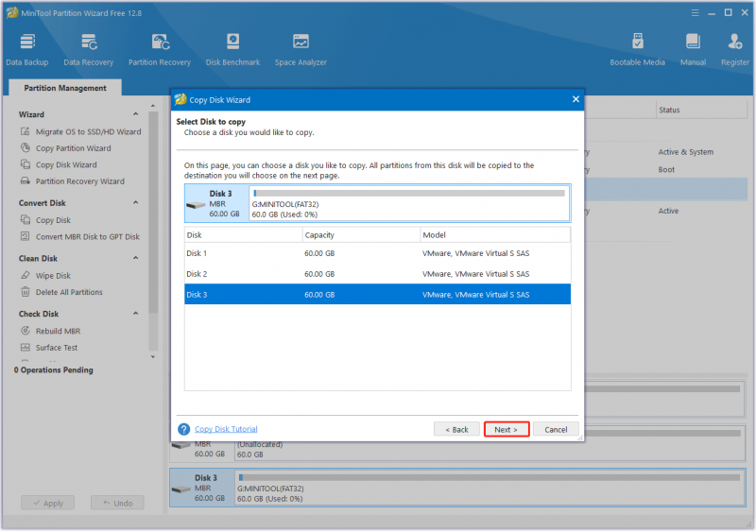The image size is (756, 532).
Task: Select Disk 3 row in list
Action: click(x=377, y=294)
